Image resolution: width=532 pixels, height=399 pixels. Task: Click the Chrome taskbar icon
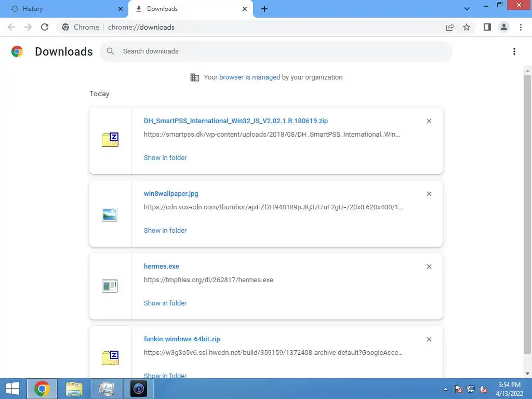click(42, 389)
